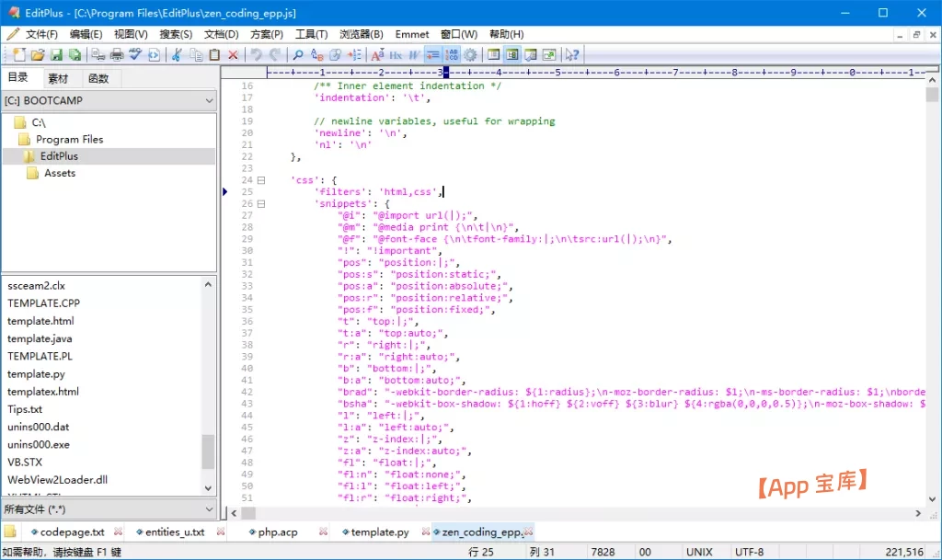The image size is (942, 560).
Task: Toggle the Word wrap toolbar button
Action: click(433, 55)
